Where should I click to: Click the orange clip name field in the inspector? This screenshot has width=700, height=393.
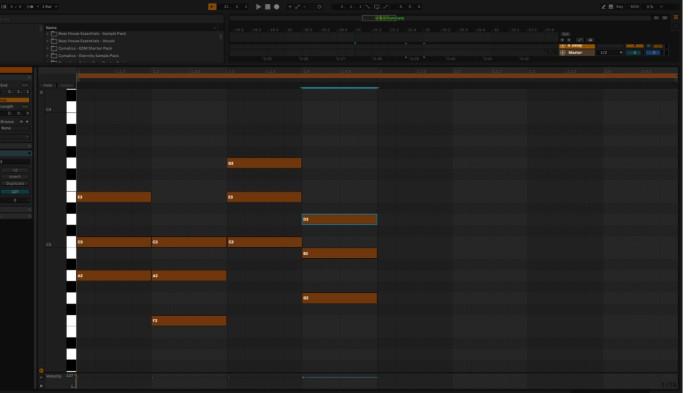[x=16, y=70]
